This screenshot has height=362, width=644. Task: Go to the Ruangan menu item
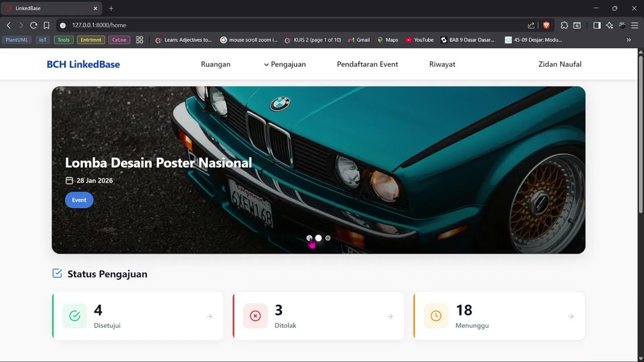(215, 64)
